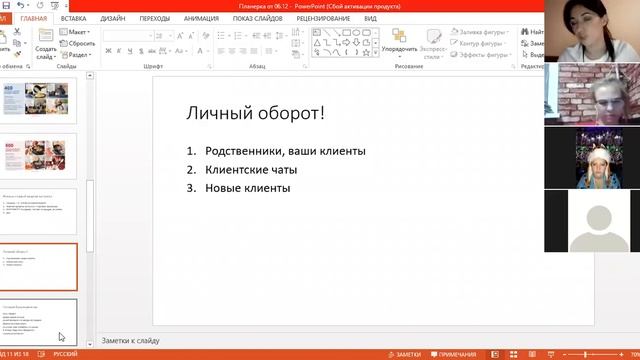Screen dimensions: 640x360
Task: Switch to slide sorter view
Action: point(513,354)
